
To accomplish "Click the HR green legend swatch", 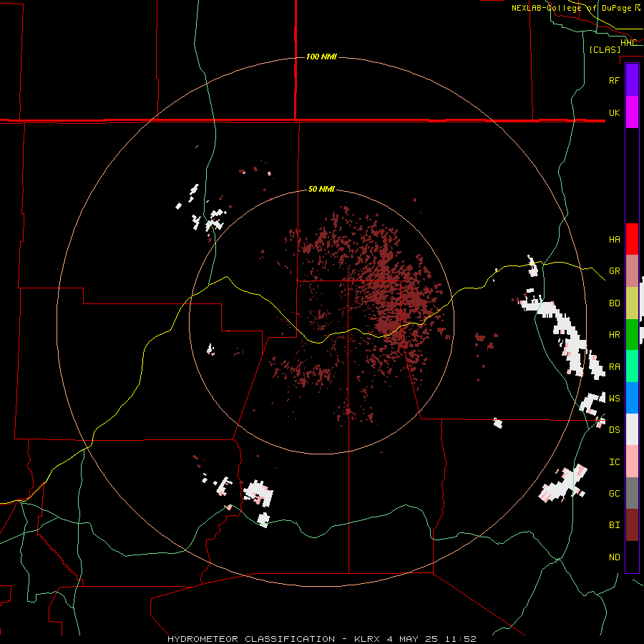I will [x=632, y=335].
